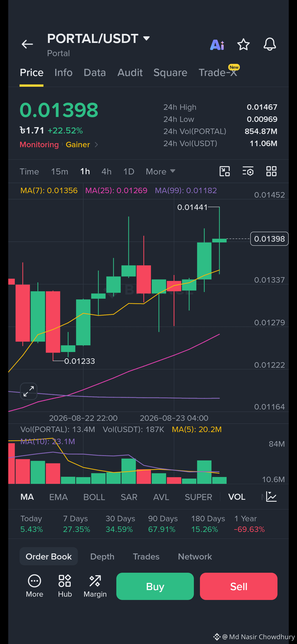Open picture-in-picture chart icon
Screen dimensions: 297x644
(x=225, y=171)
